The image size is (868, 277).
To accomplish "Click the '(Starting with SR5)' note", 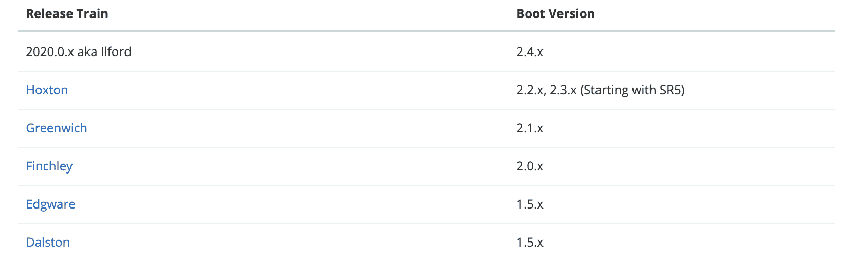I will pos(632,90).
